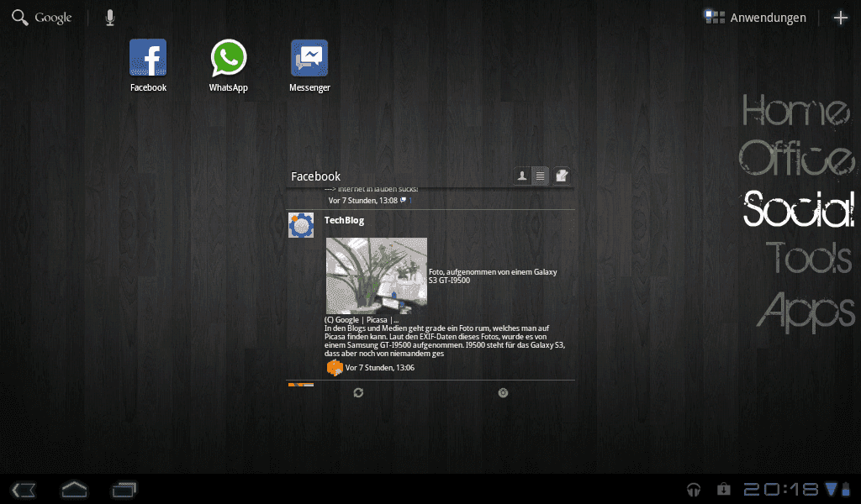Click the 'Vor 7 Stunden, 13:08' timestamp
861x504 pixels.
pos(363,200)
